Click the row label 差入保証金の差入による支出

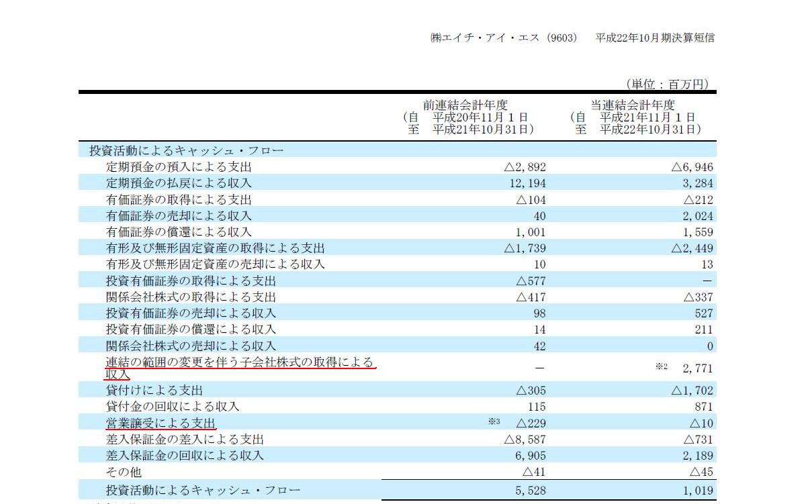tap(185, 440)
